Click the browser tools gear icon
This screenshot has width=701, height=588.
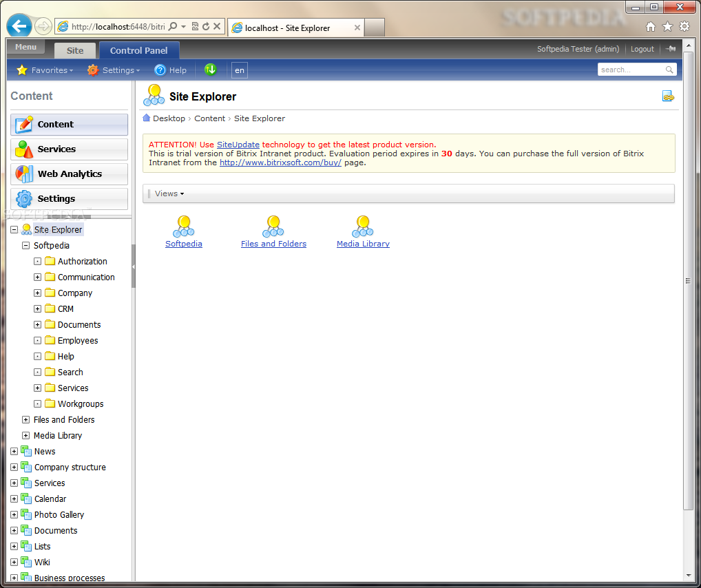pyautogui.click(x=684, y=26)
